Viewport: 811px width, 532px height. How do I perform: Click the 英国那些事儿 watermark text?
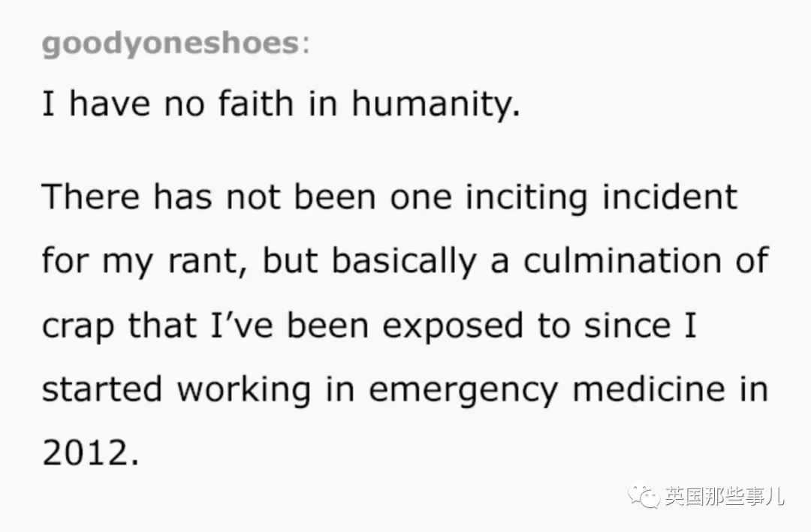(724, 497)
